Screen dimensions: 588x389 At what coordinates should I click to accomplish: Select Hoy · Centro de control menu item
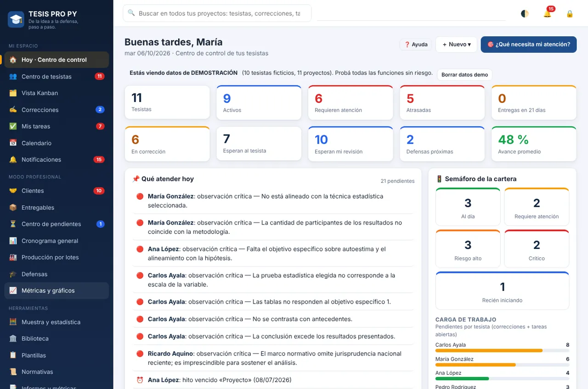(x=57, y=60)
